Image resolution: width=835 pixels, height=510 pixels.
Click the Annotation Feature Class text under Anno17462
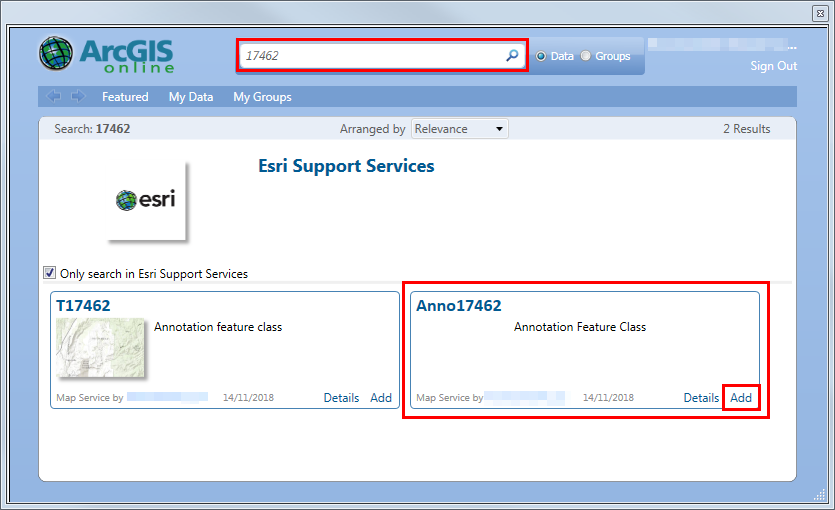[580, 327]
